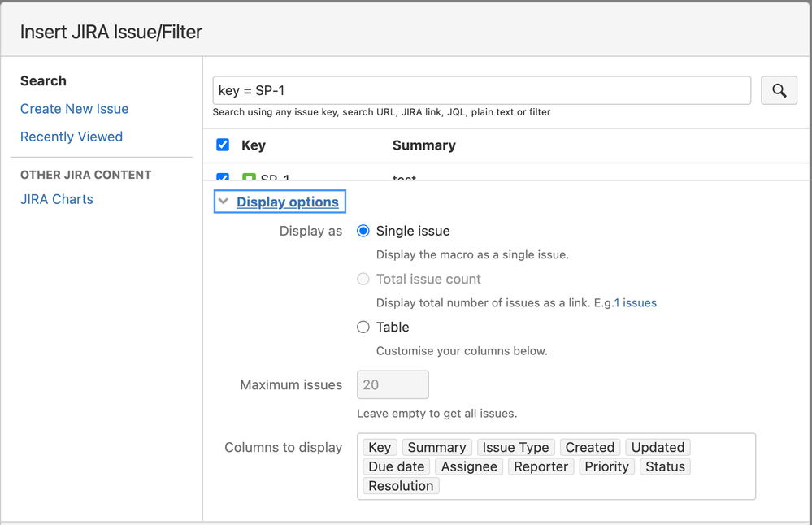Click the Display as label
This screenshot has width=812, height=525.
(310, 231)
